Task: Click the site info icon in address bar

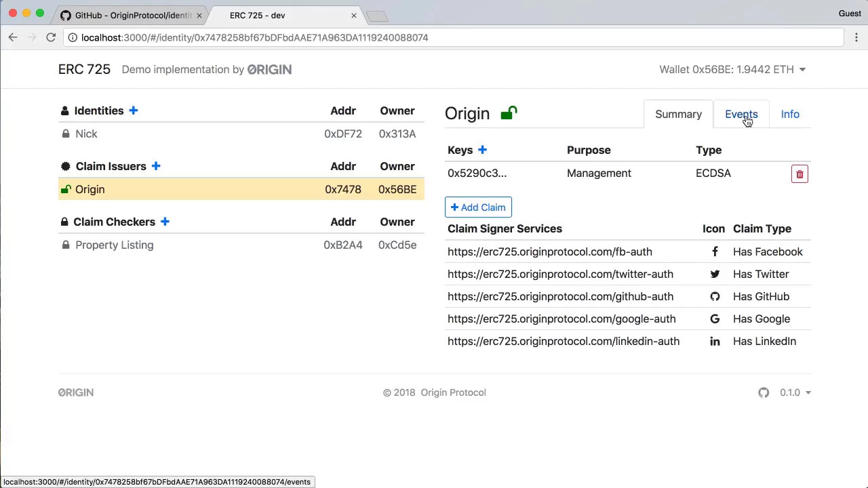Action: [73, 37]
